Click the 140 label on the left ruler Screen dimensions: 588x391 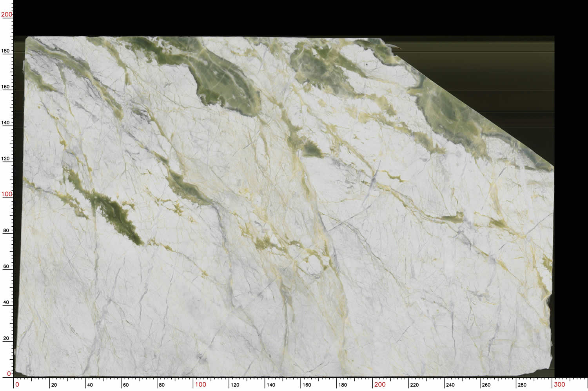[6, 122]
